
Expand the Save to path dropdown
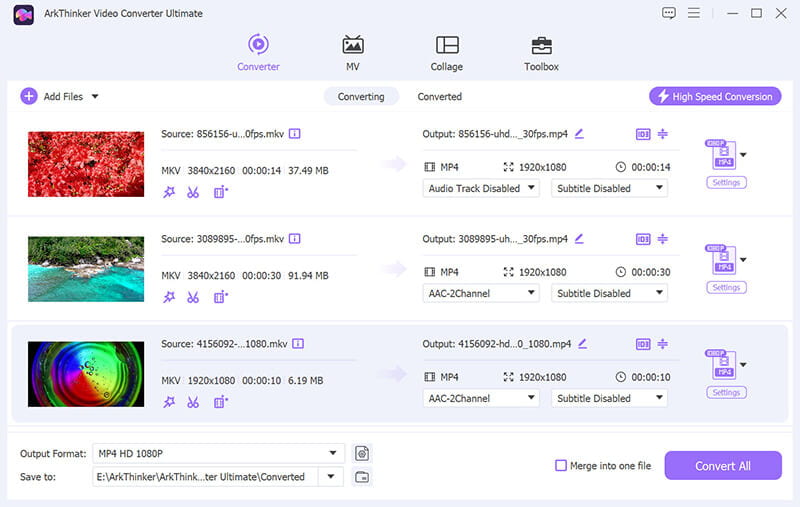coord(331,476)
